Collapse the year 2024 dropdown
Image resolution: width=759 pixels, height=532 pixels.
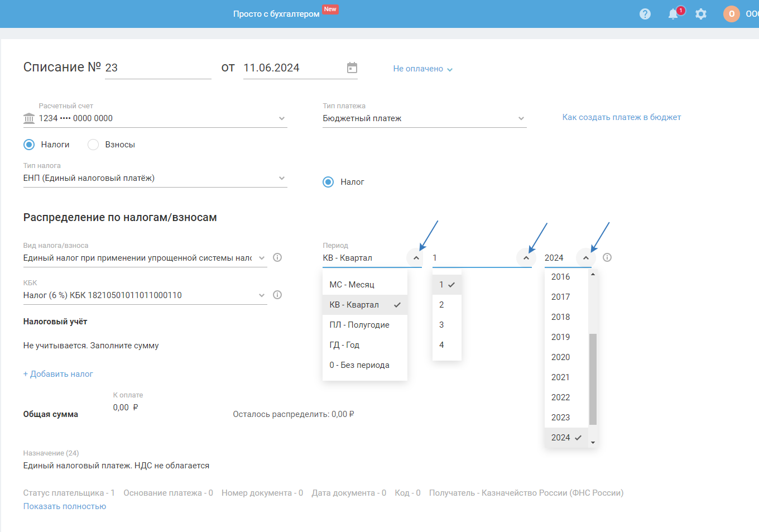585,258
